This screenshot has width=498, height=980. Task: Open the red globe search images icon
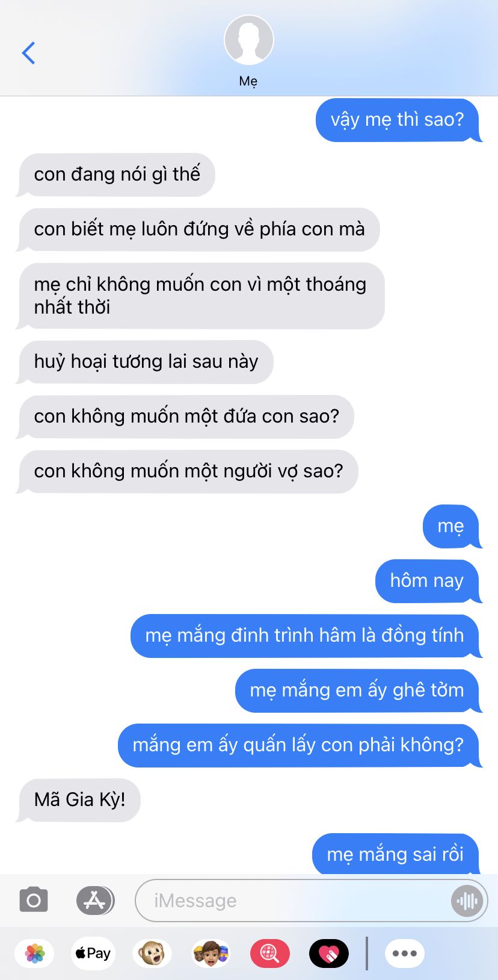pyautogui.click(x=270, y=954)
